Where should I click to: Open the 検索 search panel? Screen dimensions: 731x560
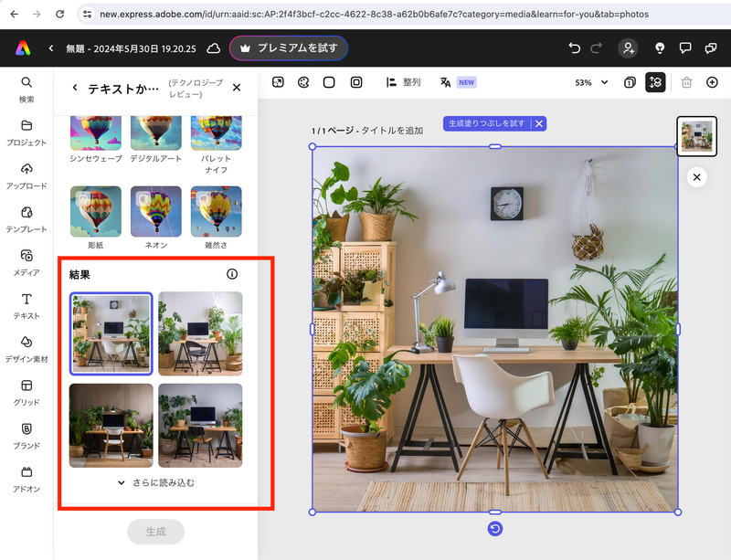pos(26,87)
